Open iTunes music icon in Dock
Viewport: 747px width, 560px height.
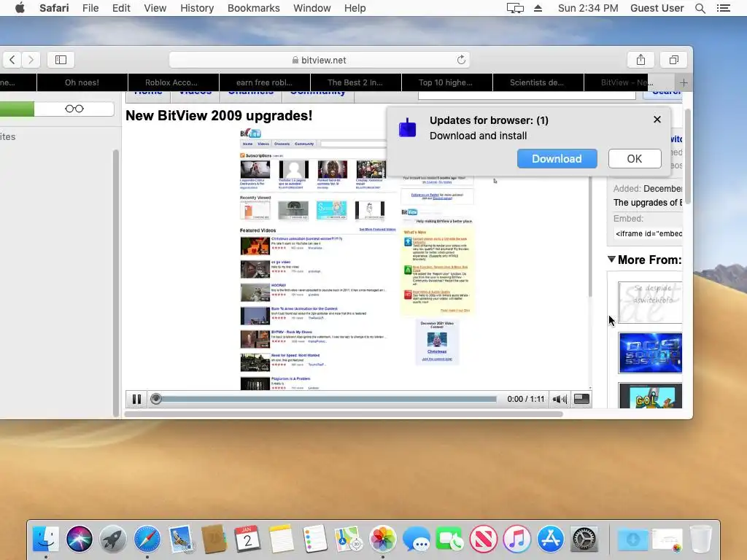(x=516, y=539)
